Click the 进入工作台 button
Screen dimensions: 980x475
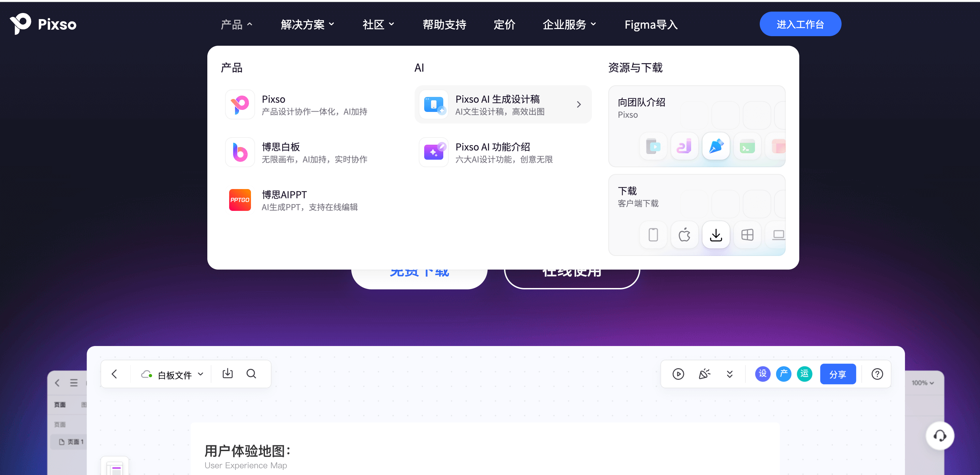(x=800, y=24)
